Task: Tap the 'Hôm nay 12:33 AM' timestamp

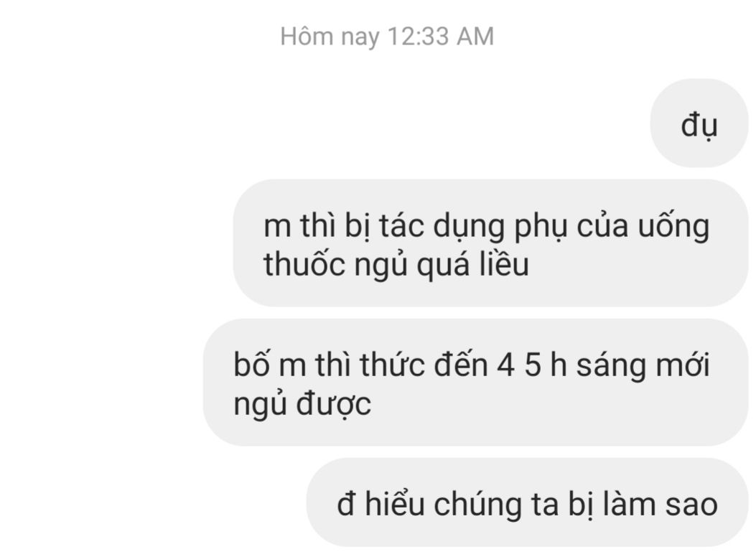Action: pyautogui.click(x=387, y=37)
